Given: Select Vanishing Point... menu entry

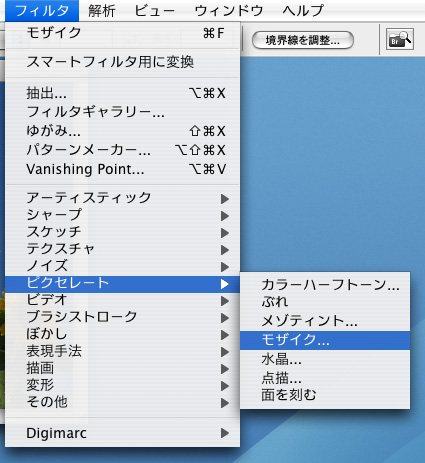Looking at the screenshot, I should [122, 169].
